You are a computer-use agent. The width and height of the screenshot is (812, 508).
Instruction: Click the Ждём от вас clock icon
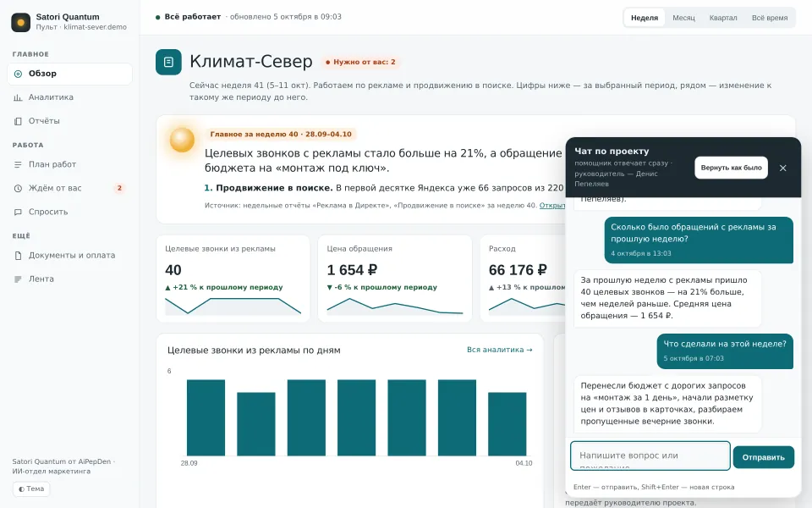18,188
